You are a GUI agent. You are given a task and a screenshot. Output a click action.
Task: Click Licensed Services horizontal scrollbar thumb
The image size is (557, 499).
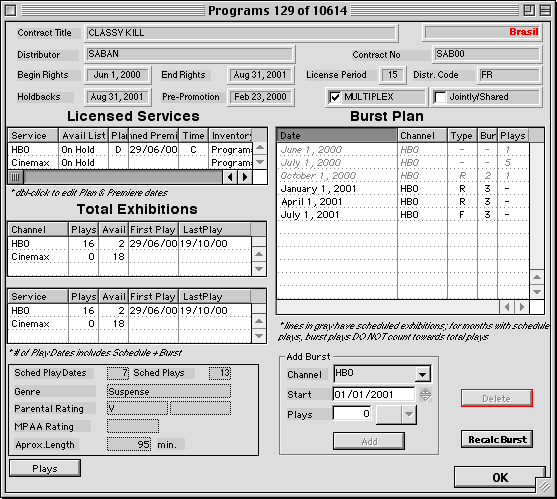pyautogui.click(x=16, y=177)
